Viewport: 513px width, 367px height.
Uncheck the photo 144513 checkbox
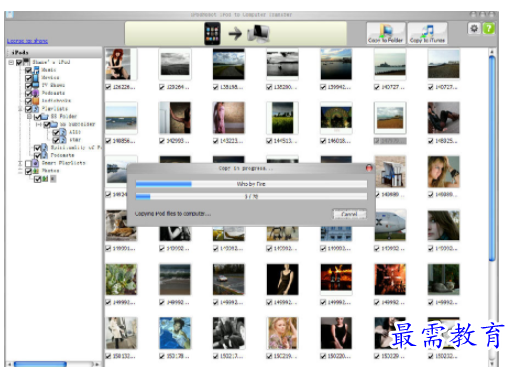point(269,141)
